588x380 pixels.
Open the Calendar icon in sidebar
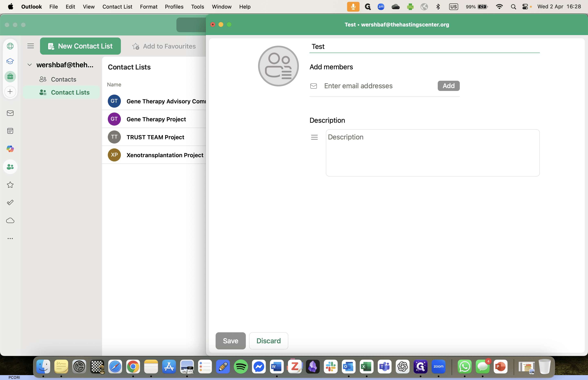(x=10, y=131)
